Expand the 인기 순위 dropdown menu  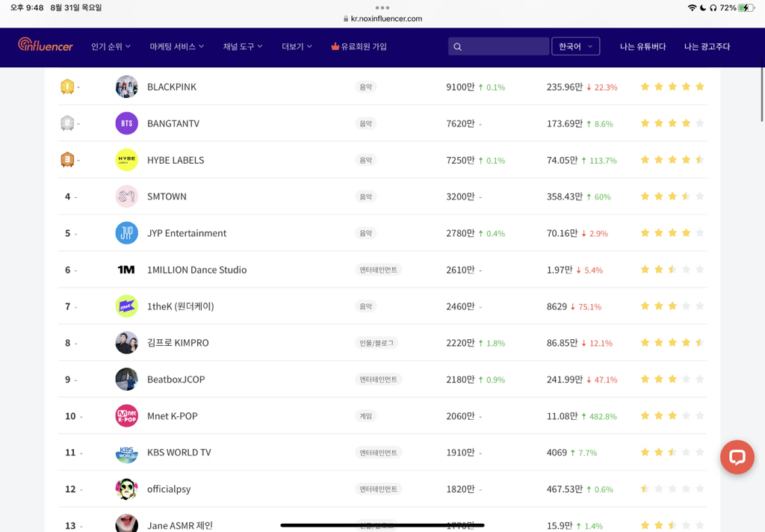[111, 46]
